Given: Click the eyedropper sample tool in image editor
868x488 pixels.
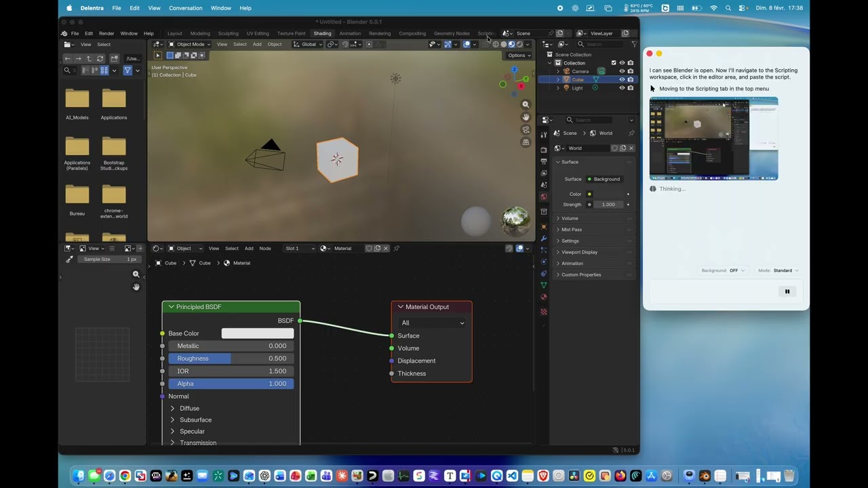Looking at the screenshot, I should tap(69, 260).
